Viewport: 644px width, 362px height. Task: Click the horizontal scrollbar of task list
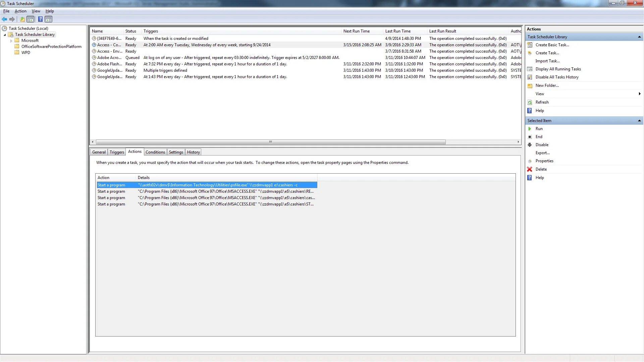tap(270, 142)
